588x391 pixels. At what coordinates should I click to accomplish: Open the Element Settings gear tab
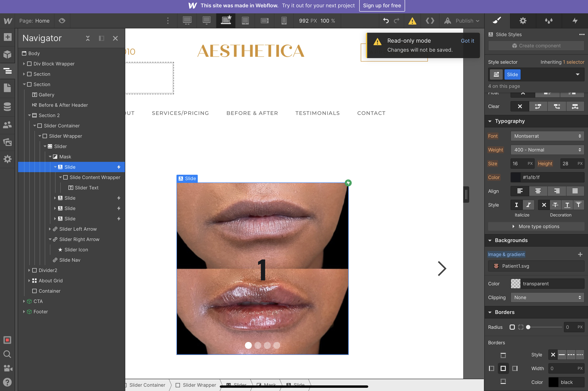[x=523, y=21]
